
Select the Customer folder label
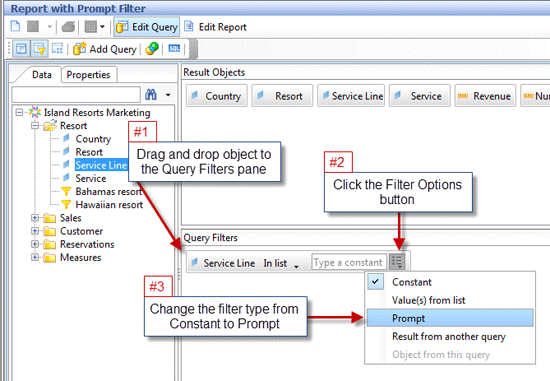(x=81, y=231)
